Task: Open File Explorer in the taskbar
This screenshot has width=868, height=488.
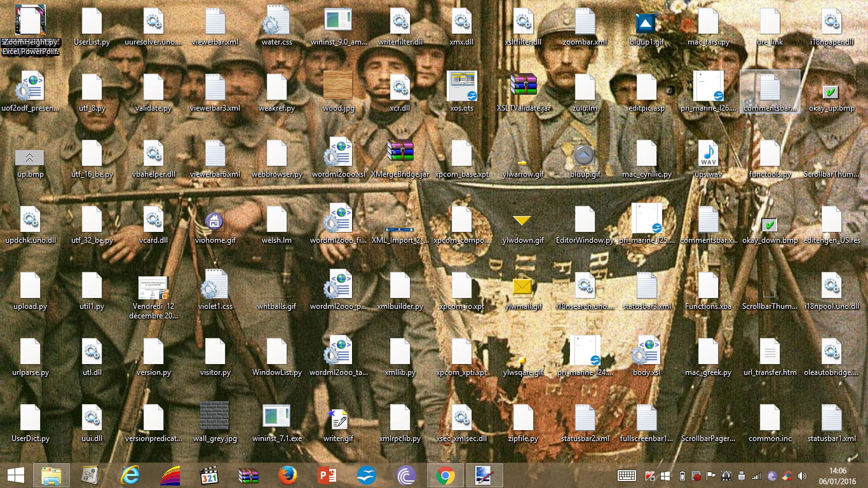Action: pyautogui.click(x=51, y=475)
